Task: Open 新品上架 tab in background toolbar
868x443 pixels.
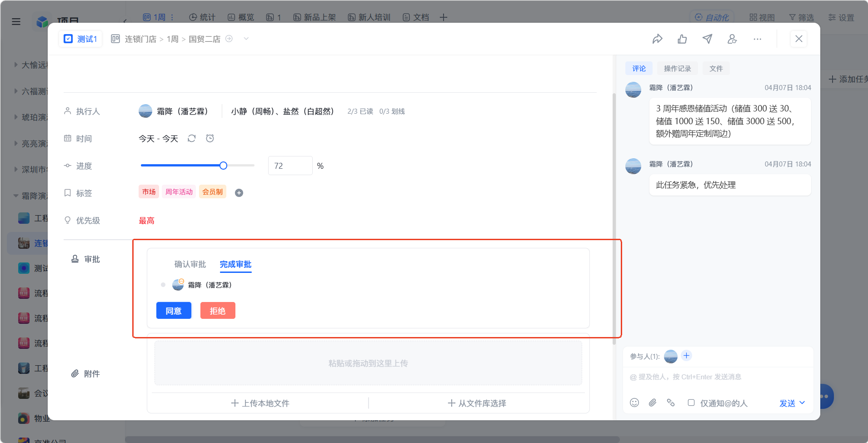Action: tap(314, 17)
